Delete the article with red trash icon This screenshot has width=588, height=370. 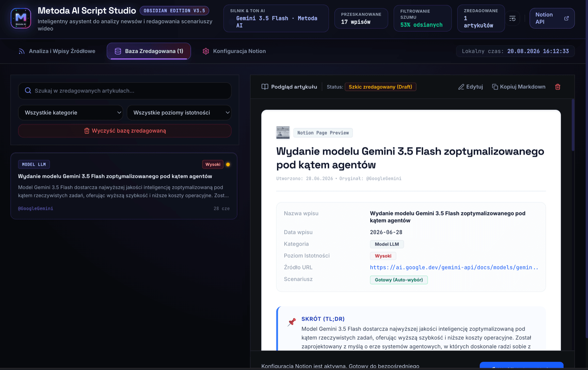click(x=558, y=87)
